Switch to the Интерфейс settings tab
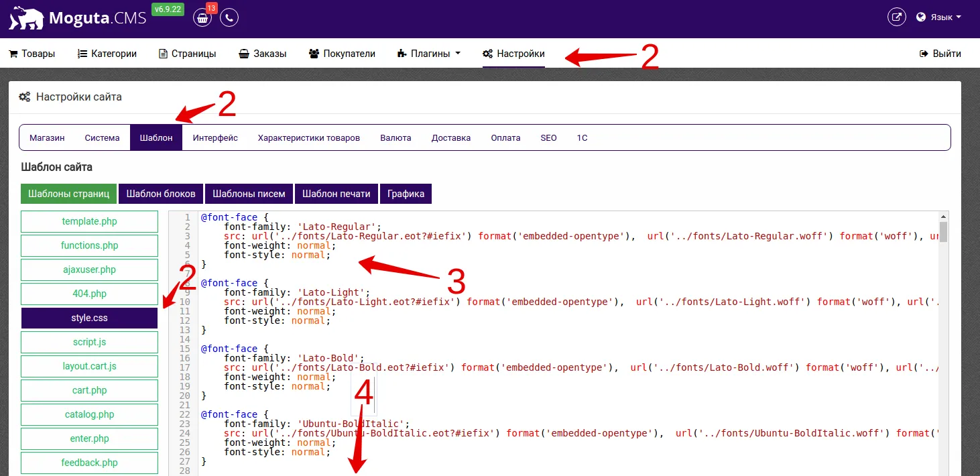This screenshot has height=476, width=980. tap(215, 138)
